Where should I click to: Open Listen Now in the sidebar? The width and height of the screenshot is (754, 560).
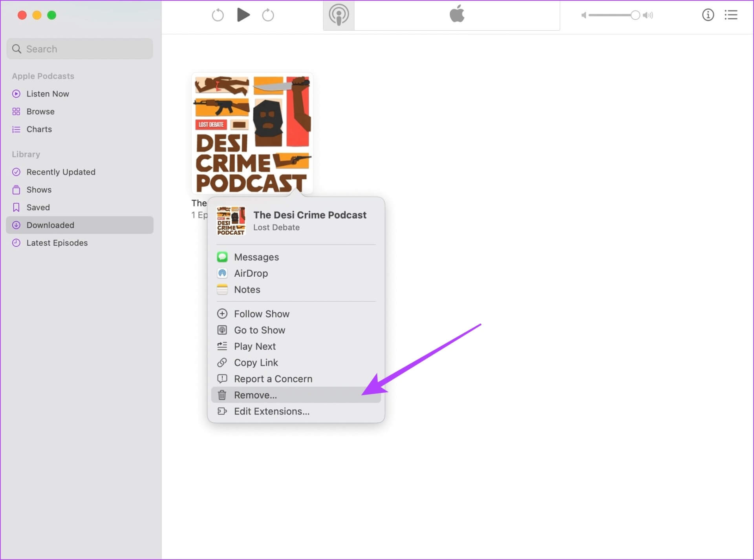tap(80, 94)
